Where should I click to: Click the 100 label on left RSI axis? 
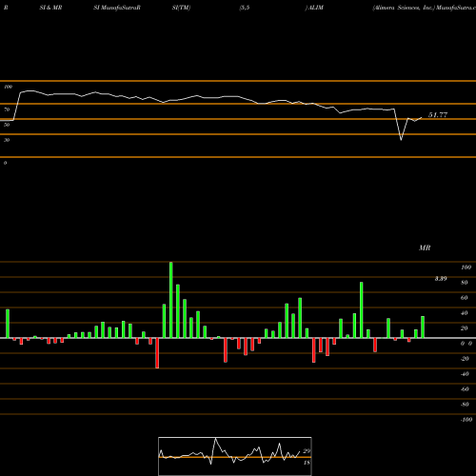[x=8, y=87]
